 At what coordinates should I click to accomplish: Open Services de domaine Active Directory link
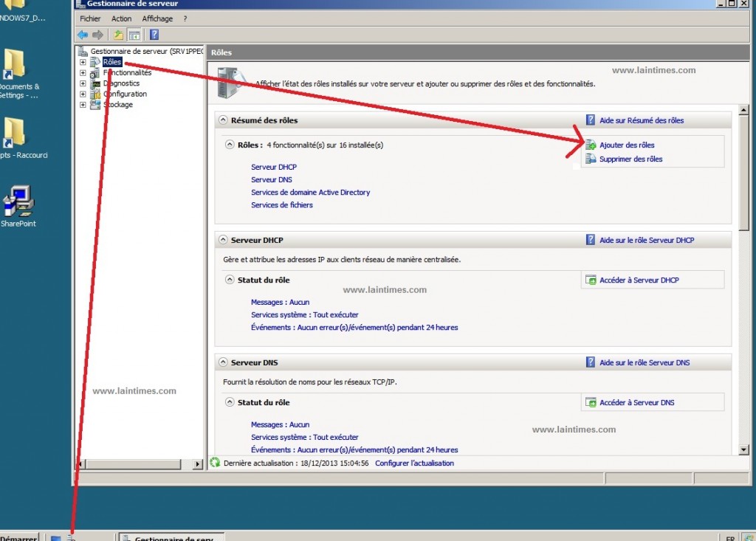pos(311,192)
